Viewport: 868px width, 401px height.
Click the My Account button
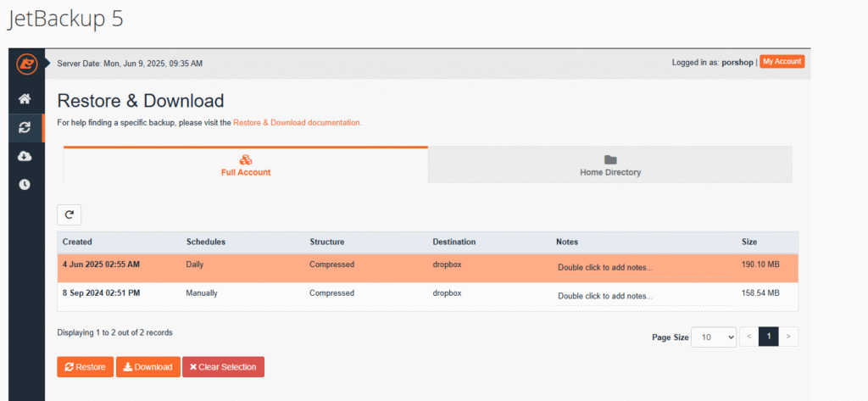(782, 62)
